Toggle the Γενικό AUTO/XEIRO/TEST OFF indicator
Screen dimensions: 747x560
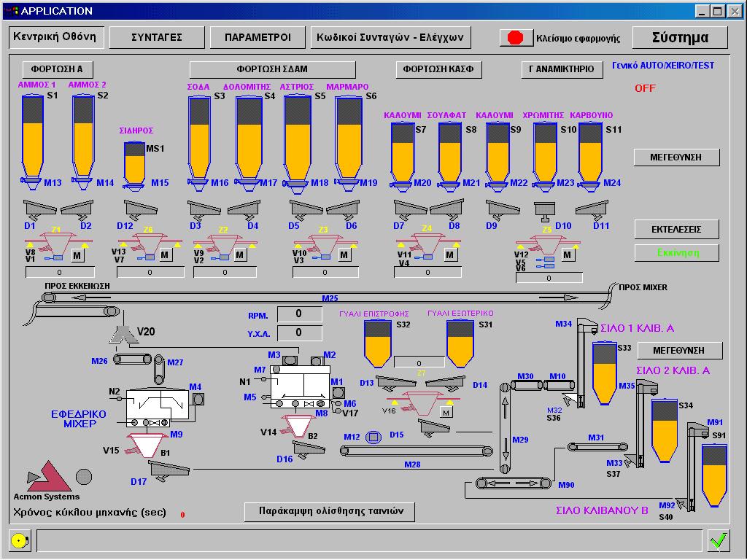(x=645, y=88)
